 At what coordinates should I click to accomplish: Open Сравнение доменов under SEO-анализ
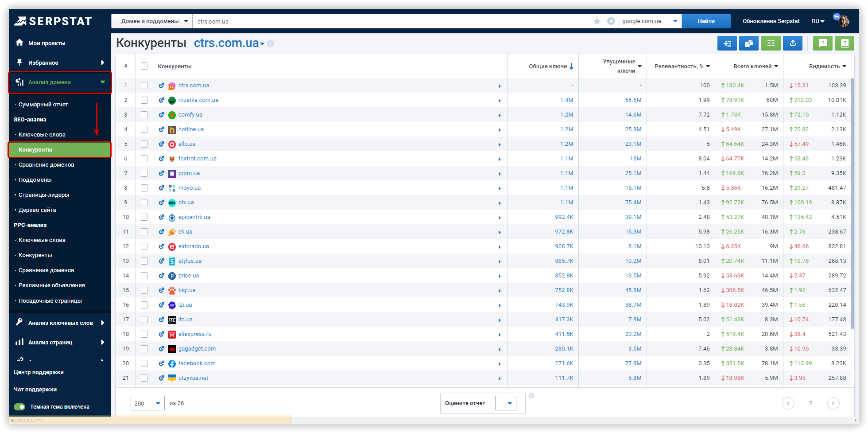(46, 165)
